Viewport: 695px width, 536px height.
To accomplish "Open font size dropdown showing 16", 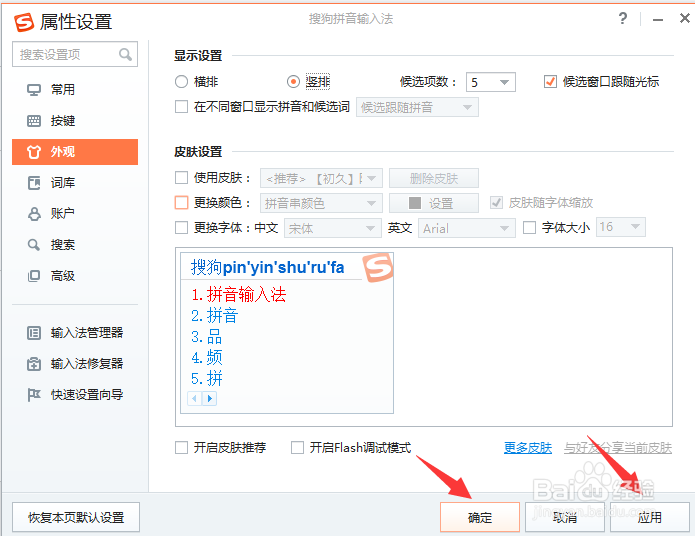I will (621, 227).
